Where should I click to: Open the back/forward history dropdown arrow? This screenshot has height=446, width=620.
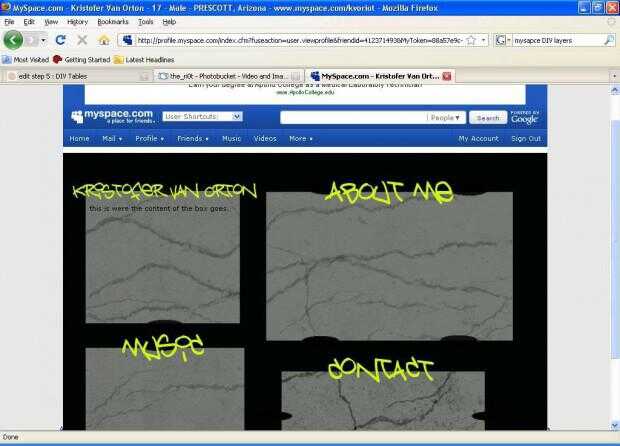pos(43,40)
